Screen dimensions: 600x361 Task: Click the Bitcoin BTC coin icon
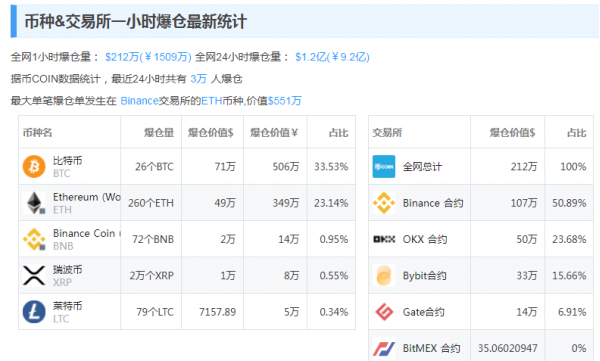tap(34, 167)
